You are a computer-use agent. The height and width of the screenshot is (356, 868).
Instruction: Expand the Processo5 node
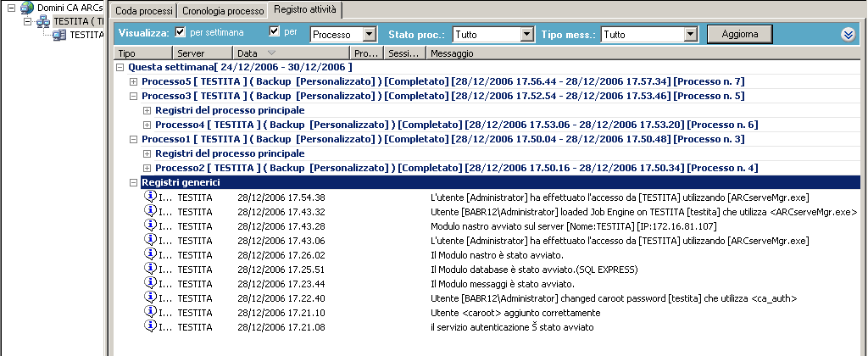[133, 82]
